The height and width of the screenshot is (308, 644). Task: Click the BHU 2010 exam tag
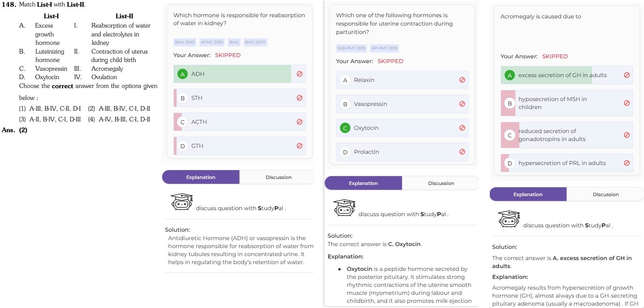tap(185, 42)
